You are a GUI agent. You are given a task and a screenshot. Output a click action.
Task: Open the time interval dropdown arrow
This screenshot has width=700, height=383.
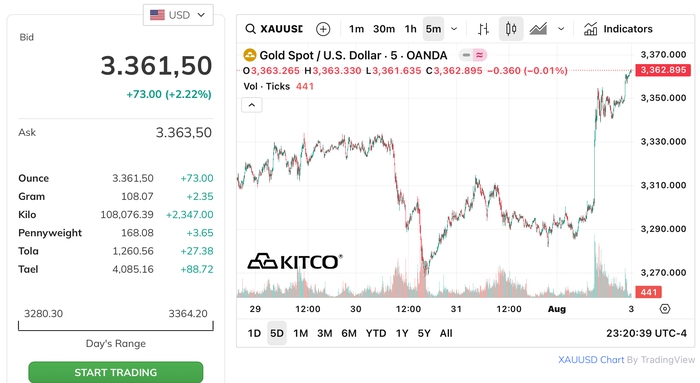454,29
